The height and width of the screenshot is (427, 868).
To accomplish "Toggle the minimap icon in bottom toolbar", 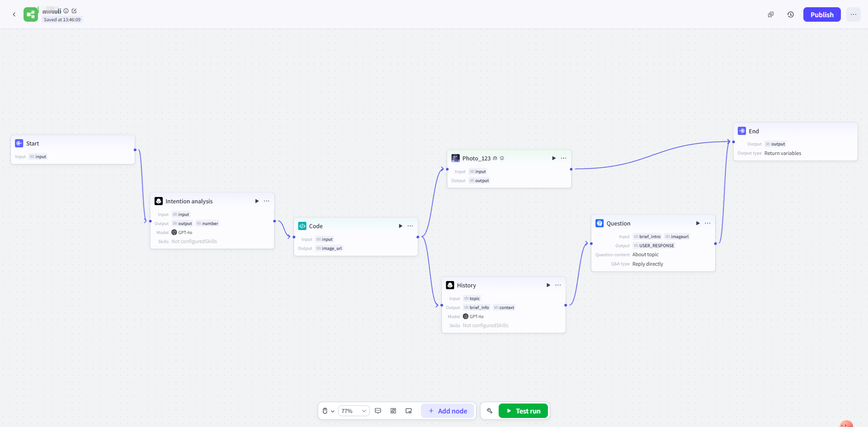I will click(409, 411).
